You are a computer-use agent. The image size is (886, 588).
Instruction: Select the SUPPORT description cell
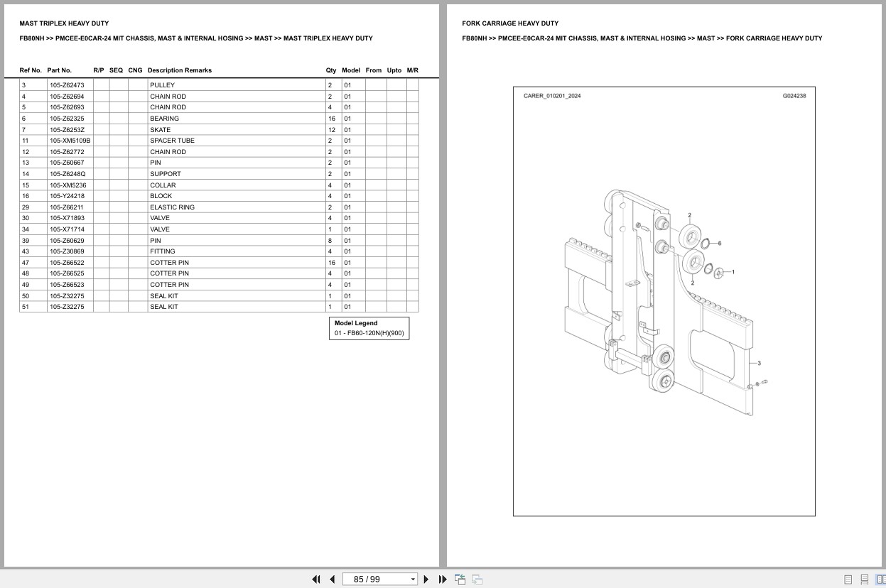(x=237, y=174)
